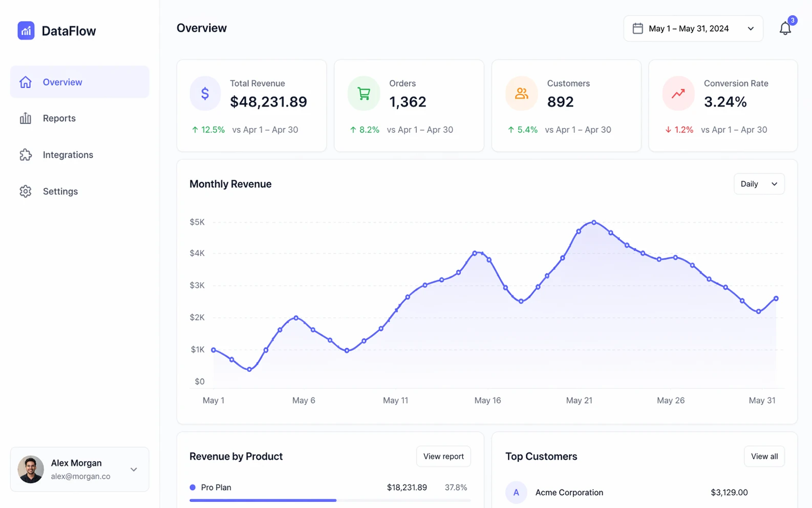Open Settings from the sidebar
The image size is (812, 508).
click(60, 192)
